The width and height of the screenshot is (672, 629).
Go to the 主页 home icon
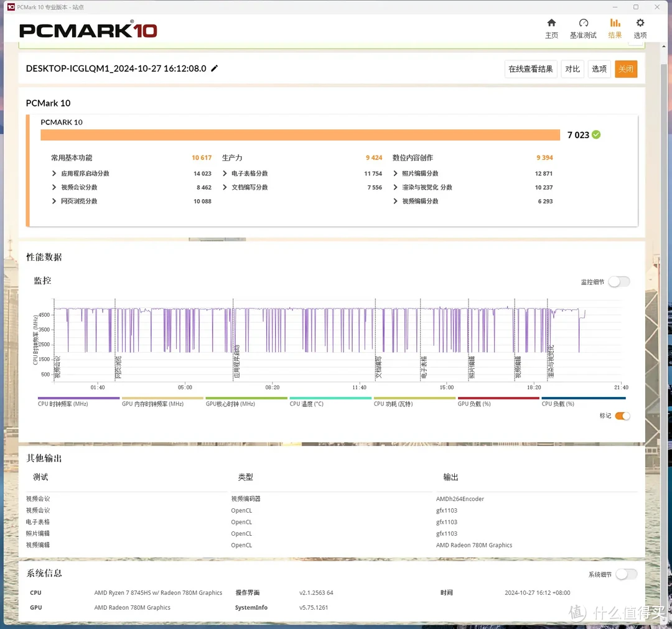[551, 23]
